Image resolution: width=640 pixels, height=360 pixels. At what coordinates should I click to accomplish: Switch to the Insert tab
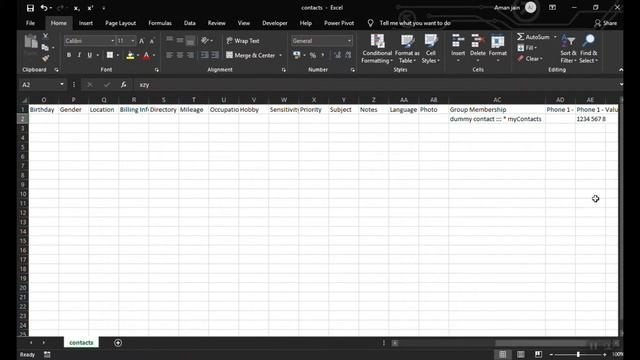coord(86,23)
